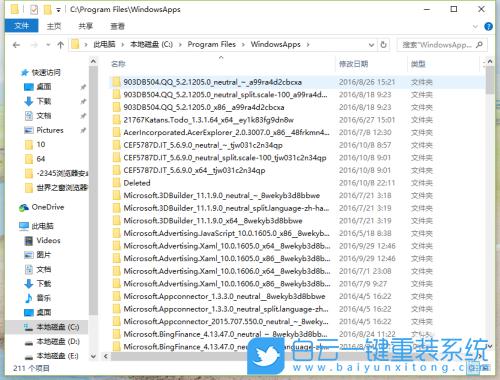Click folder icon of CEF5787D.IT neutral_~ row
The image size is (500, 380).
116,145
